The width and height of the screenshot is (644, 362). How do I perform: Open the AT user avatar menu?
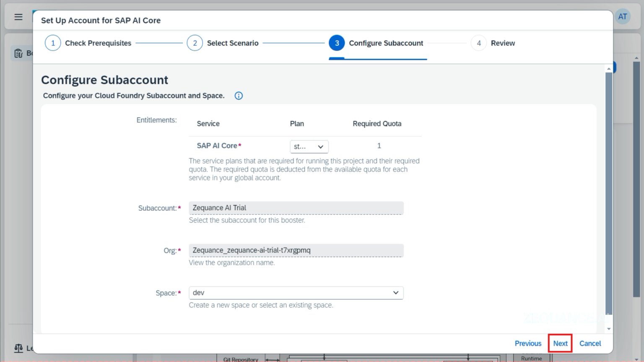coord(622,16)
